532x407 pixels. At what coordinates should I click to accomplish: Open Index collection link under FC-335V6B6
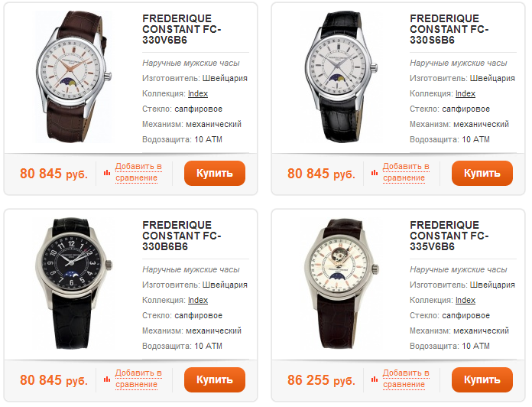pos(465,300)
